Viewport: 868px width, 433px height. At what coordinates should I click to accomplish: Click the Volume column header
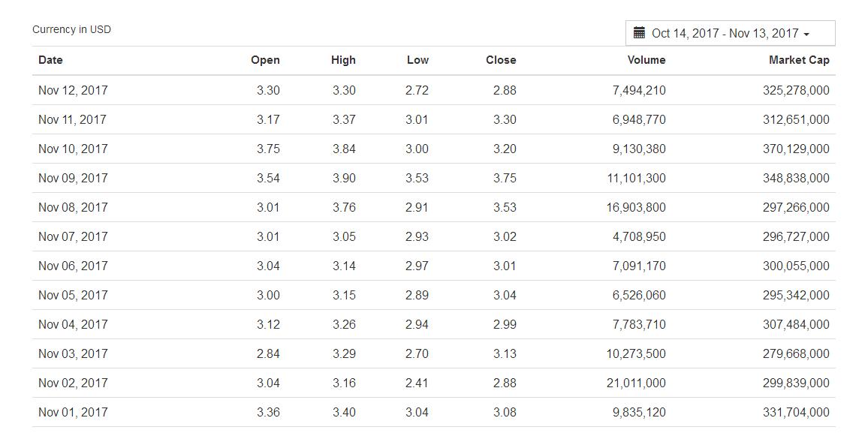tap(646, 60)
